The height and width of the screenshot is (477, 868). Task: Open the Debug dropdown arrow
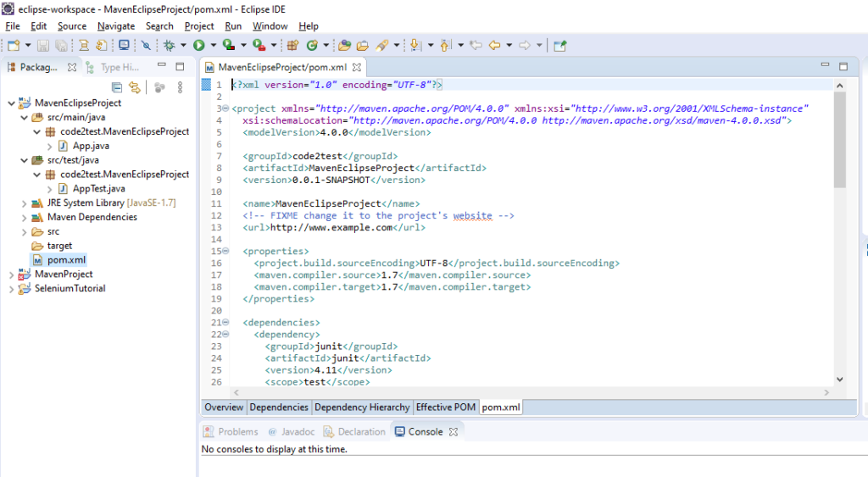click(x=183, y=46)
